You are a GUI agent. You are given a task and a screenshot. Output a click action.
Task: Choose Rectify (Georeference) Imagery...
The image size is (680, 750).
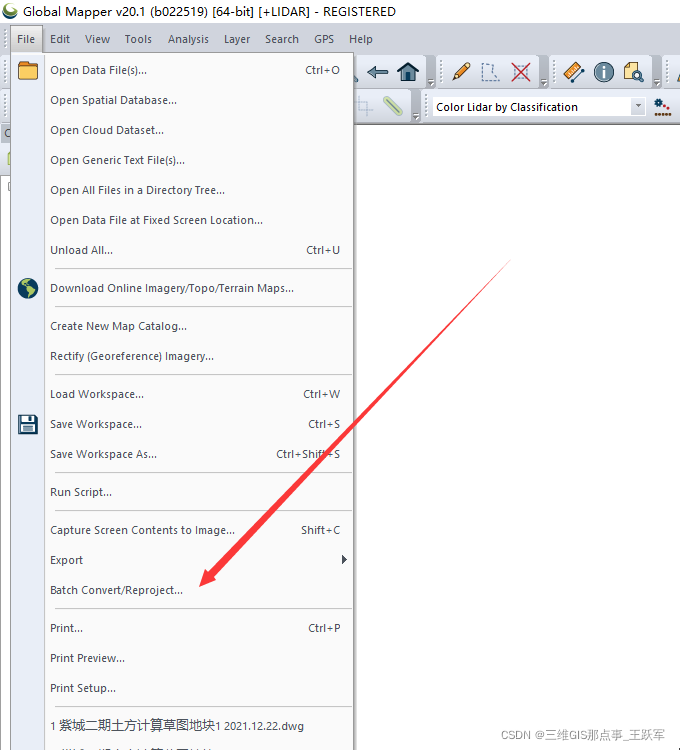click(198, 356)
